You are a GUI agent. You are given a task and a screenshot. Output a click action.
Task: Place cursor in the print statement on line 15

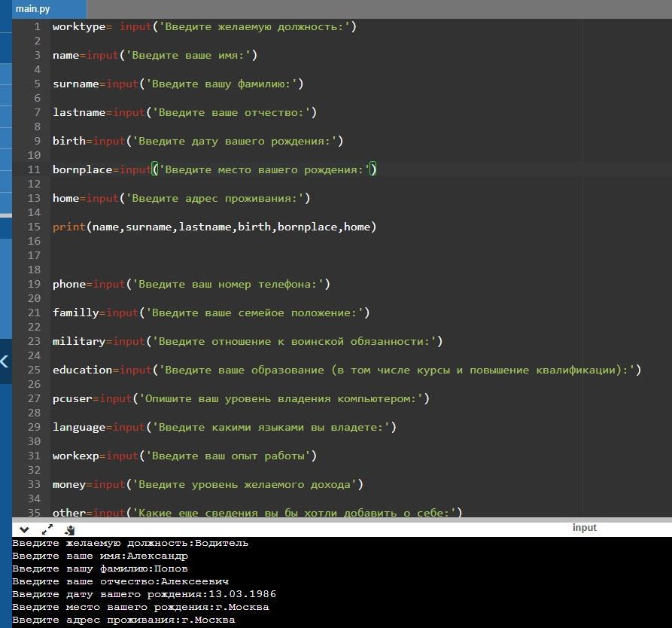(x=69, y=227)
